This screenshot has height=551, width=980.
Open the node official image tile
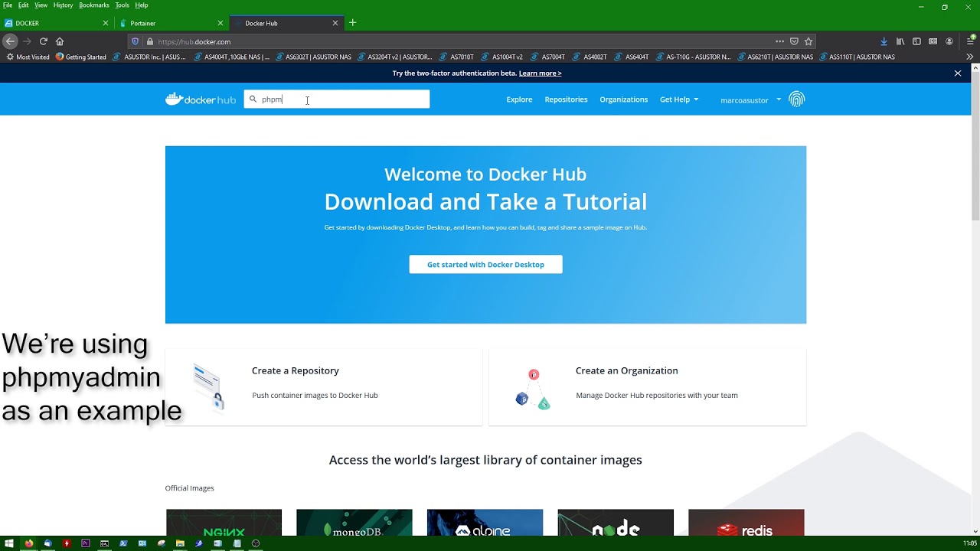coord(616,523)
